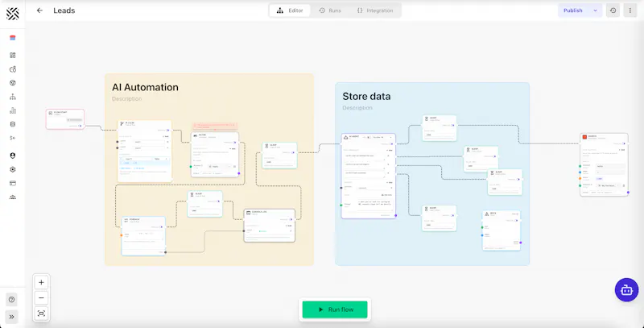Toggle the Filter node switch
Viewport: 644px width, 328px height.
point(235,142)
